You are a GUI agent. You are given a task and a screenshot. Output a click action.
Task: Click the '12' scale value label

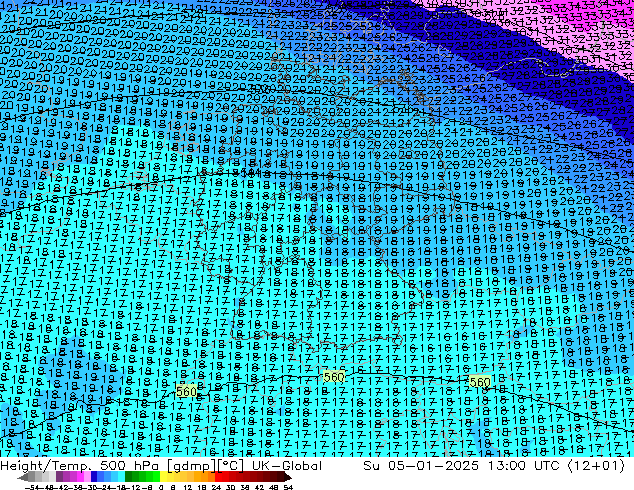[x=188, y=488]
